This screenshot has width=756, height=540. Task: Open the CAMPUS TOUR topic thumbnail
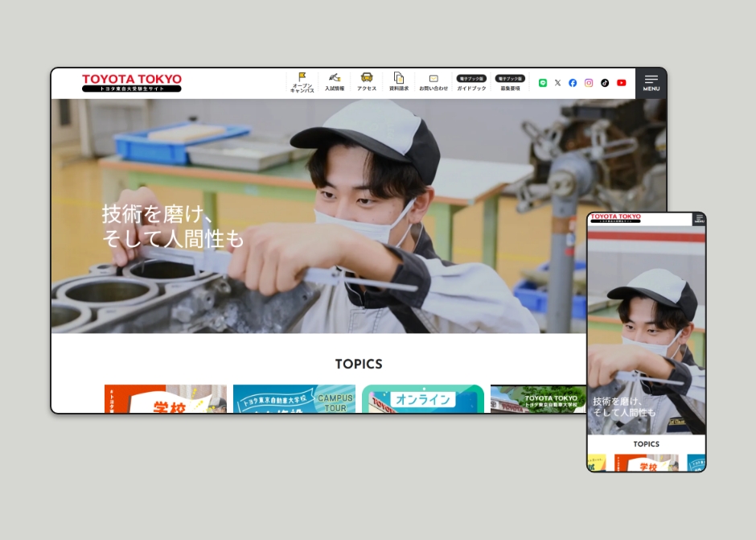294,398
